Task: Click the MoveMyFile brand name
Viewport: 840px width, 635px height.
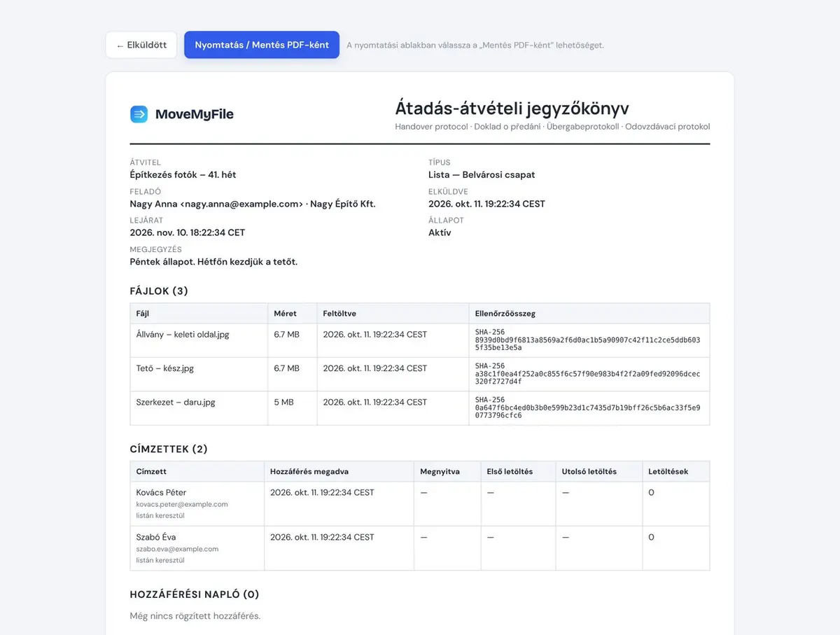Action: coord(195,114)
